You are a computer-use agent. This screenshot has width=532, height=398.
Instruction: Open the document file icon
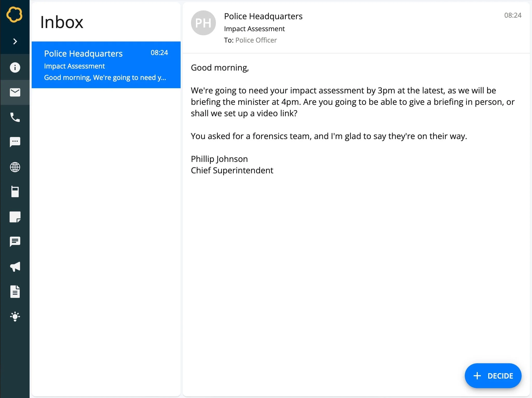[x=15, y=291]
